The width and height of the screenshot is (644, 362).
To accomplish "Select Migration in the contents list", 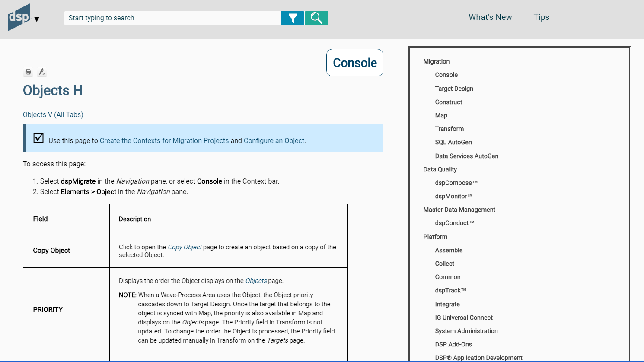I will point(437,61).
